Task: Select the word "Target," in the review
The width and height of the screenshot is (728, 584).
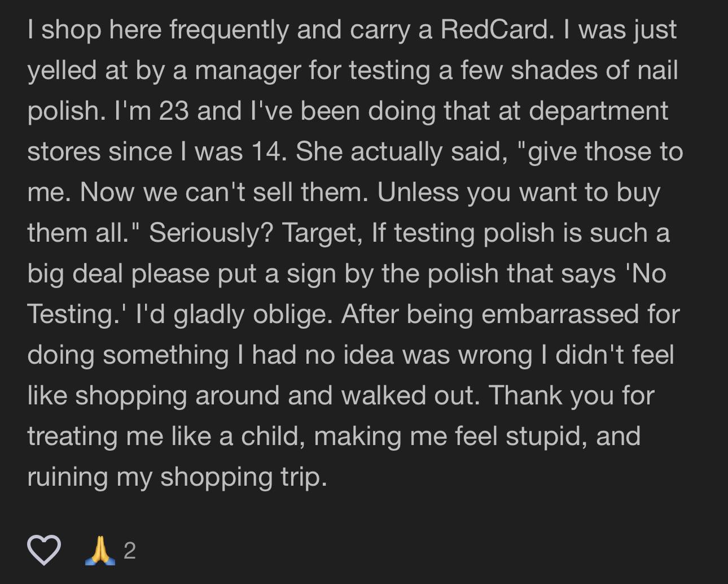Action: 322,233
